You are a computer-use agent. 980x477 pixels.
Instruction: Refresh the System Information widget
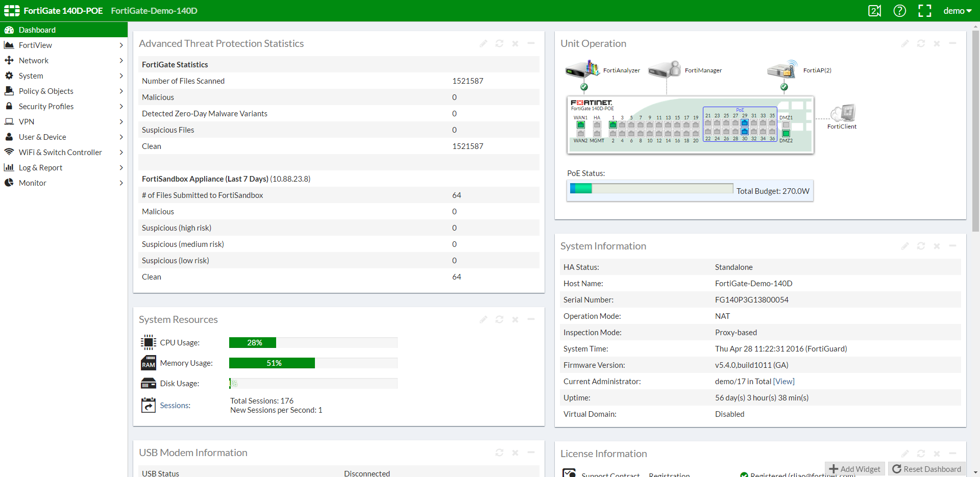(x=921, y=246)
